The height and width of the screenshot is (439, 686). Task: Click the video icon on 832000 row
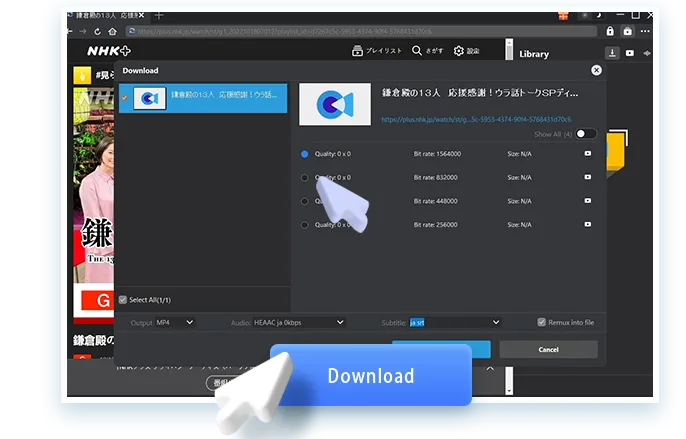click(x=588, y=177)
